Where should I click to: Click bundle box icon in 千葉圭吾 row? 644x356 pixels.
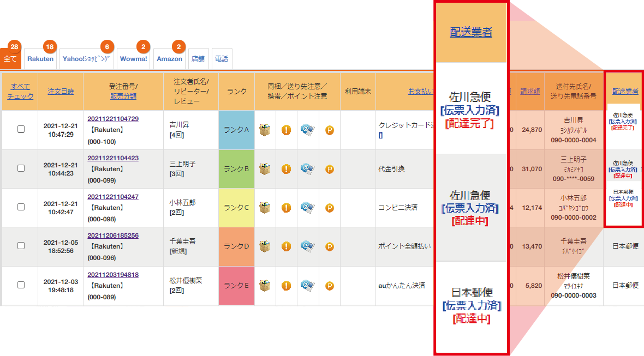click(x=265, y=246)
